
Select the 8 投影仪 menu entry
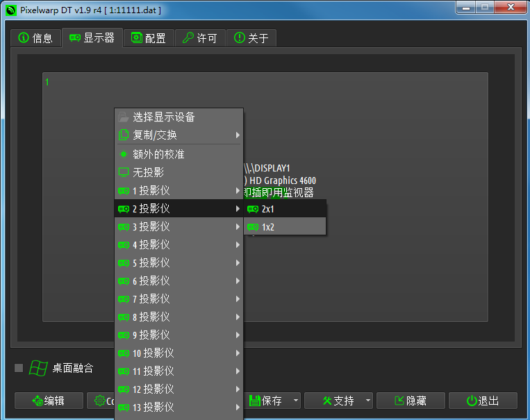[151, 317]
